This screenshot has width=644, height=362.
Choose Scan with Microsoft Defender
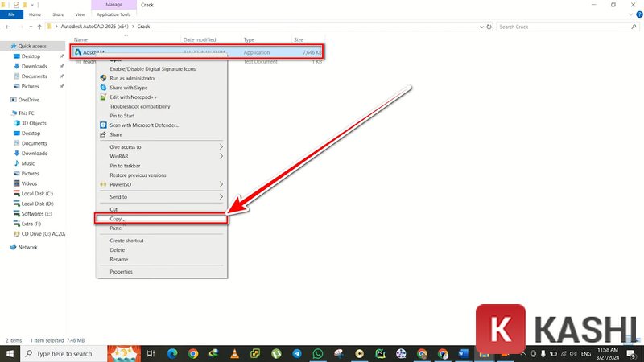point(162,125)
